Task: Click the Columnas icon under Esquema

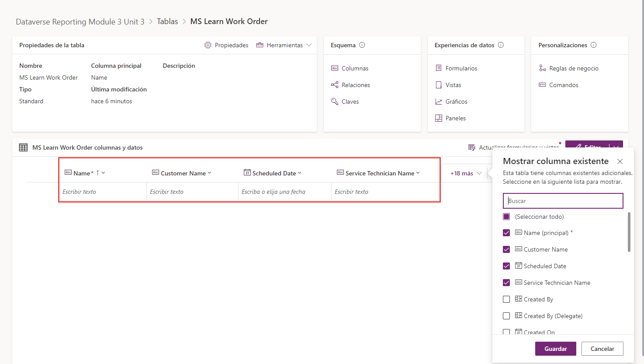Action: [x=335, y=68]
